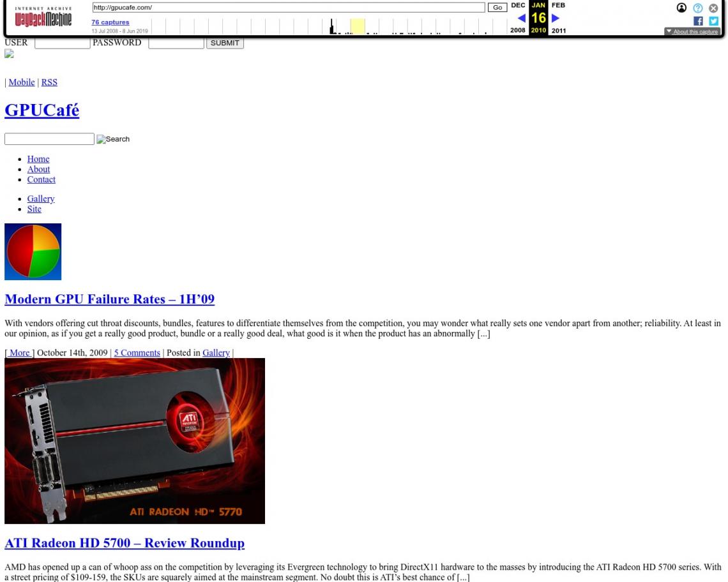Viewport: 728px width, 582px height.
Task: Click the broken image below login form
Action: (9, 54)
